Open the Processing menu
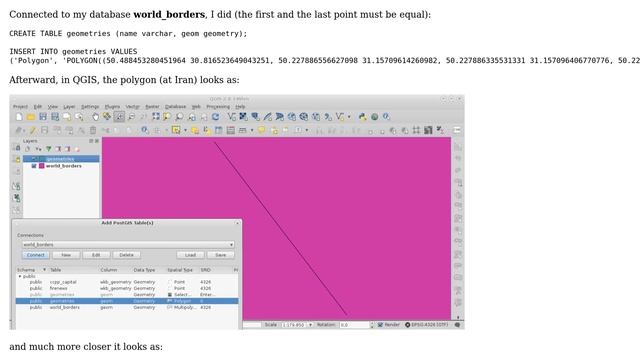 coord(218,107)
